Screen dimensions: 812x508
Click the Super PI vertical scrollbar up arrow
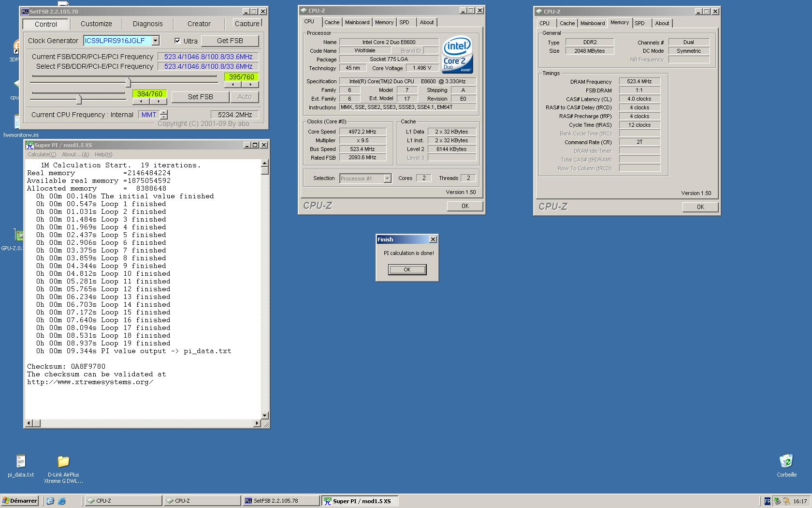pos(264,163)
